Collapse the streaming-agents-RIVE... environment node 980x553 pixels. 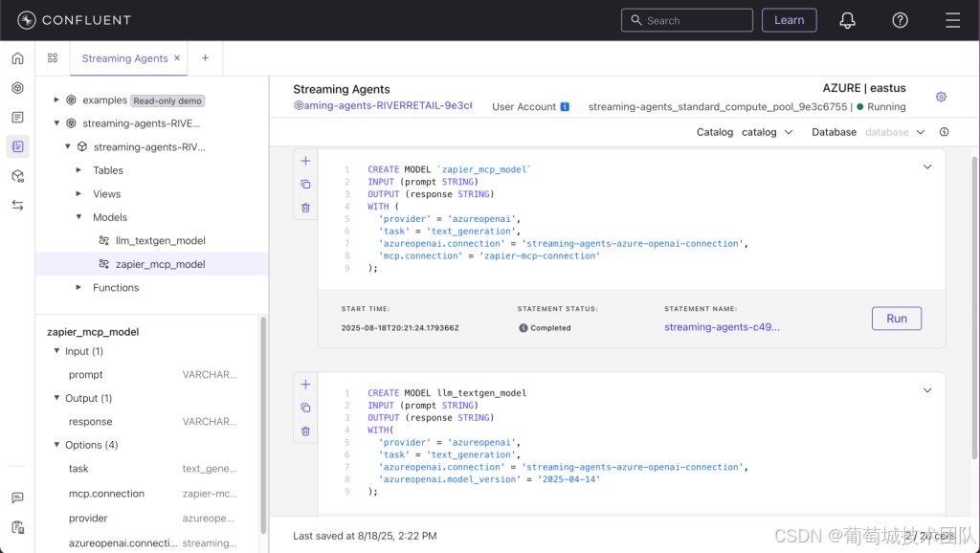[x=56, y=123]
